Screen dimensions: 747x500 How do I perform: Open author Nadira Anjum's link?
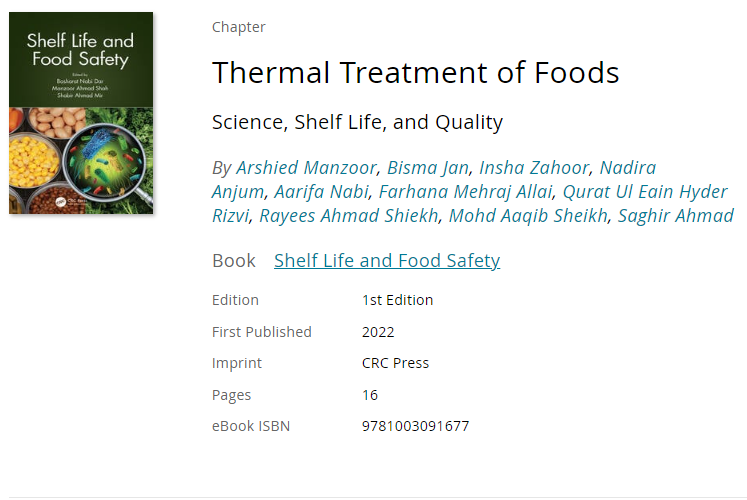(627, 168)
